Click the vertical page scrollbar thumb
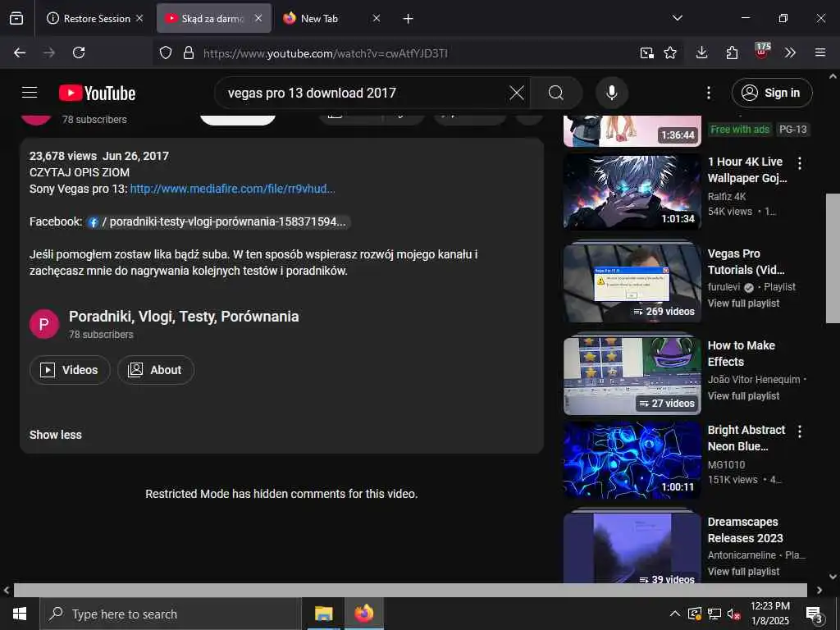This screenshot has height=630, width=840. pyautogui.click(x=833, y=258)
